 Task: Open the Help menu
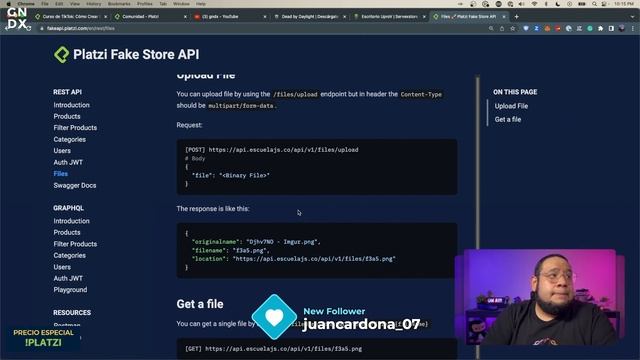point(201,4)
